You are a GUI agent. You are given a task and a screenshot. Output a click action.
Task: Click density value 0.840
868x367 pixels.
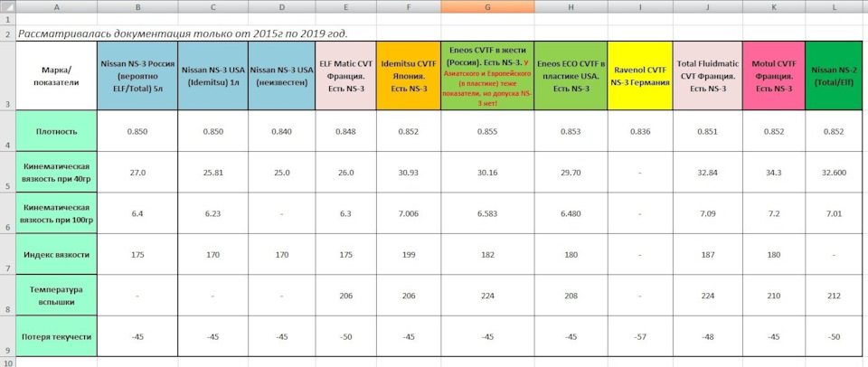282,131
